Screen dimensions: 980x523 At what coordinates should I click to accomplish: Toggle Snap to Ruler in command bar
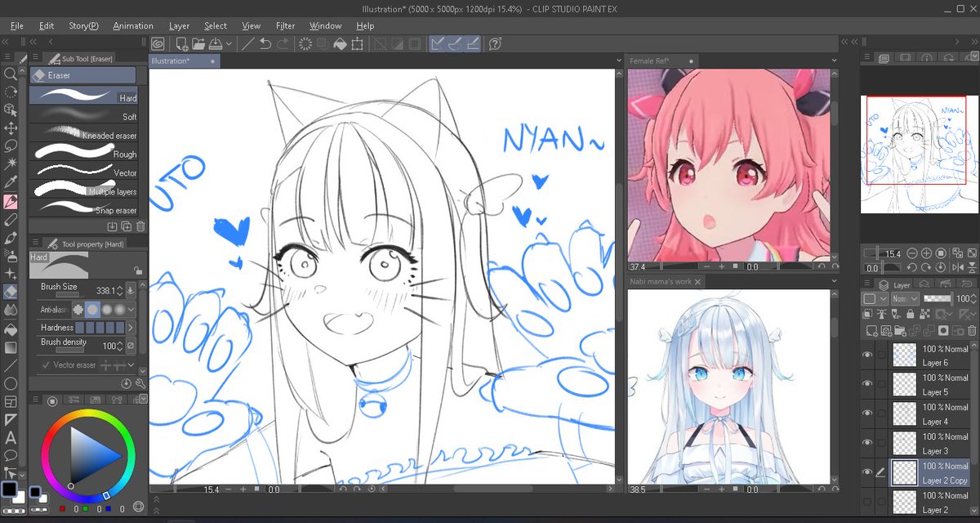coord(439,44)
